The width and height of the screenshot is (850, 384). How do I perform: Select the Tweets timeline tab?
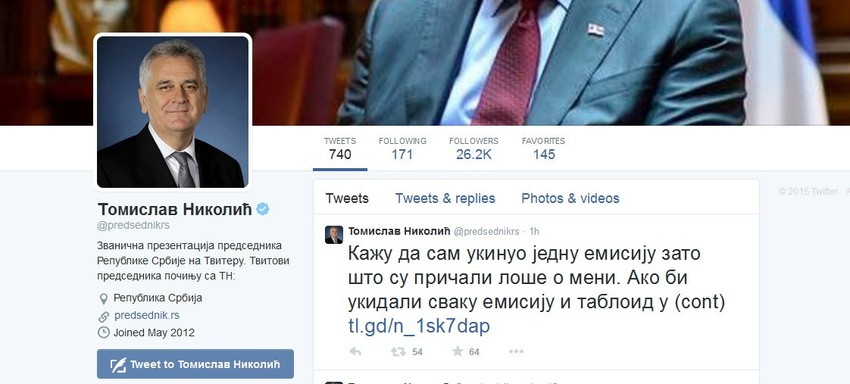pos(347,199)
